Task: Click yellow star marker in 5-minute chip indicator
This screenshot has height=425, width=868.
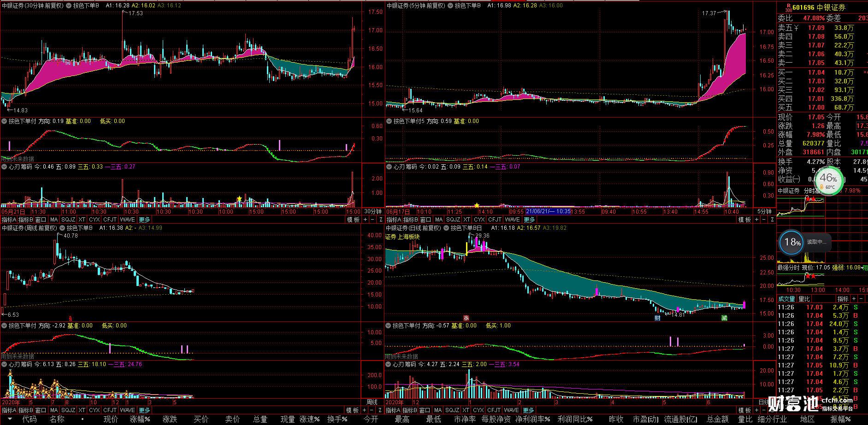Action: (x=477, y=205)
